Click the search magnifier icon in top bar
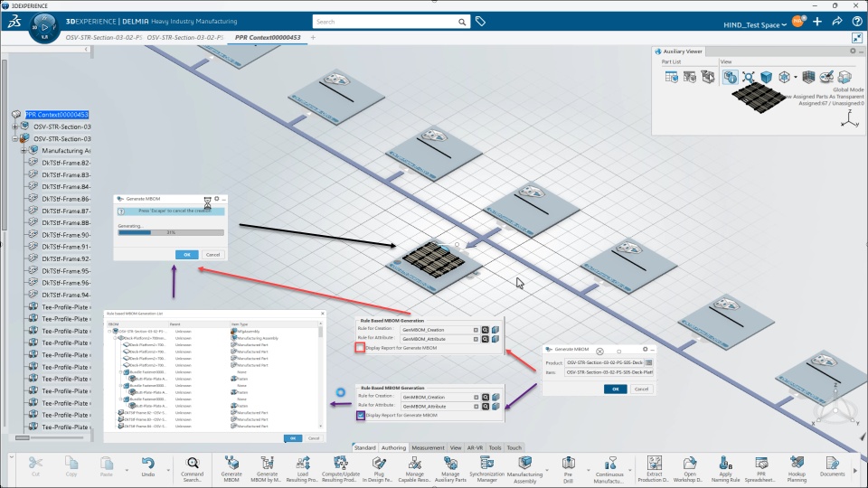The width and height of the screenshot is (868, 488). (462, 22)
